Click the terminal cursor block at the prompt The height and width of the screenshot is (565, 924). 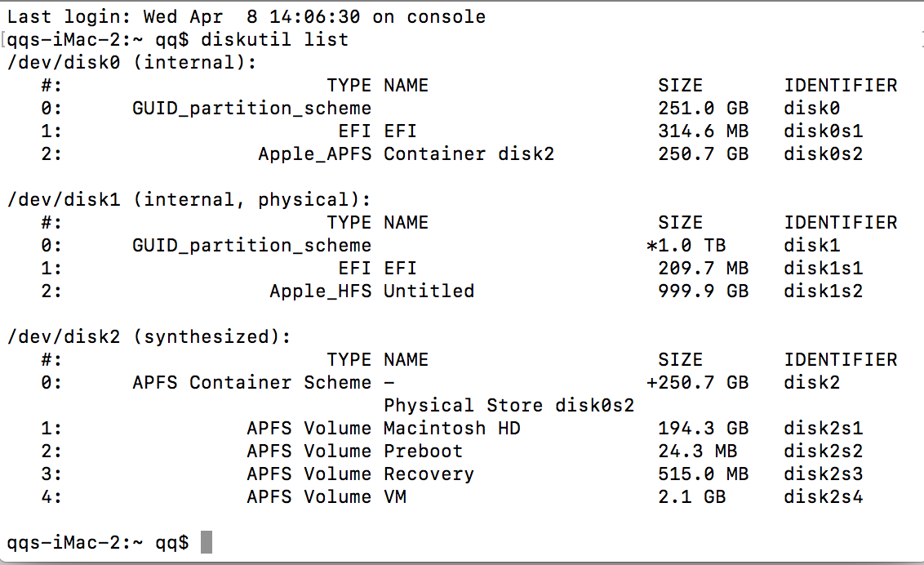[x=206, y=542]
